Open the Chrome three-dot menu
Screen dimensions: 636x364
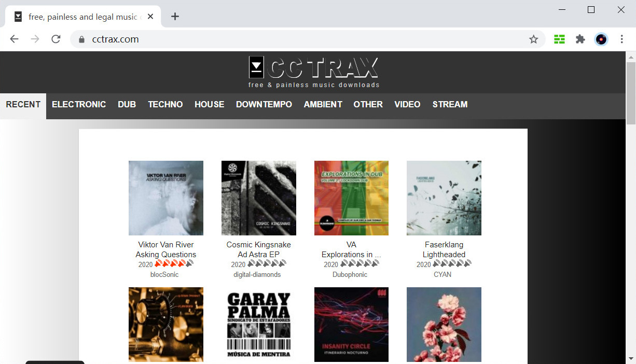[621, 39]
